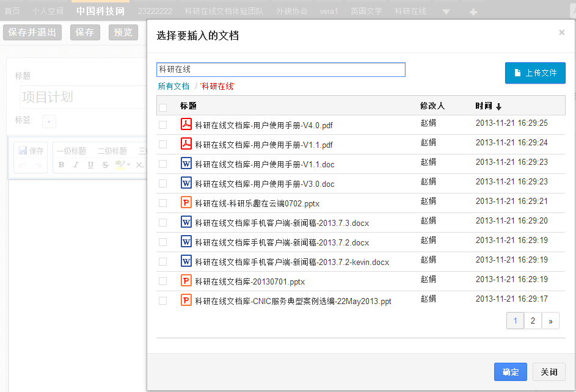Go to next page with » button
The image size is (576, 392).
550,321
